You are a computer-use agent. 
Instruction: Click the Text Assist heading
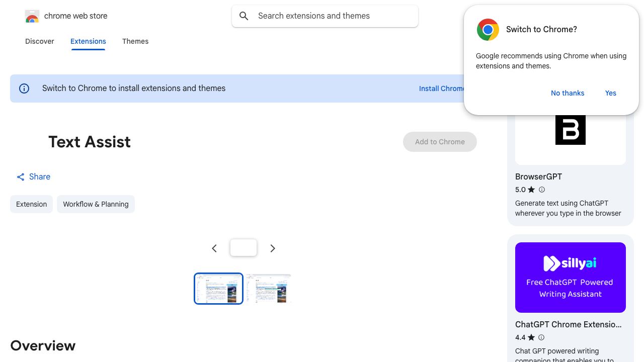(x=90, y=142)
